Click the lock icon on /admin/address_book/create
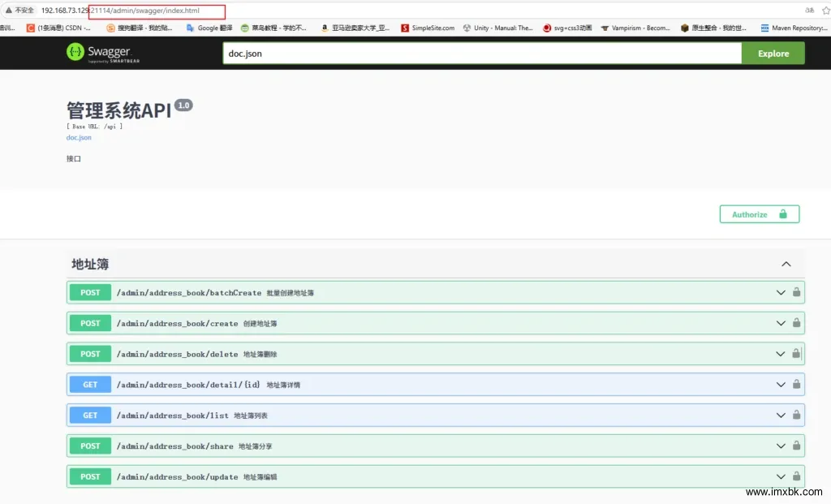Screen dimensions: 831x504 tap(795, 323)
